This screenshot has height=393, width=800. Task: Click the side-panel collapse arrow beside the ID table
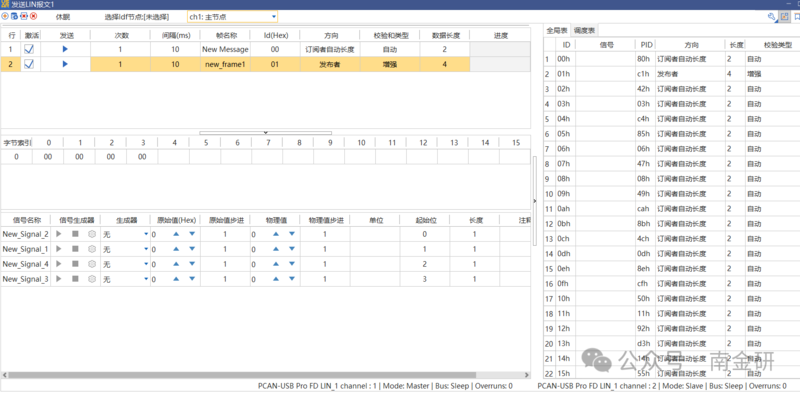(x=535, y=201)
